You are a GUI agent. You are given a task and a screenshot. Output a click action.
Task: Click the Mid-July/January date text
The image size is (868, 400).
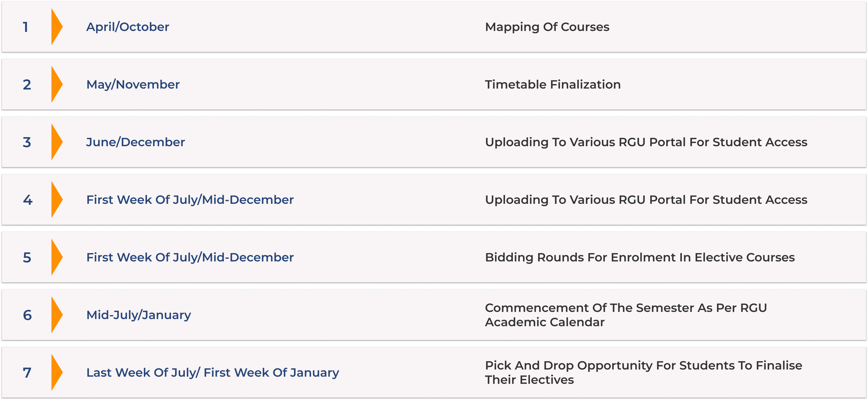point(138,315)
